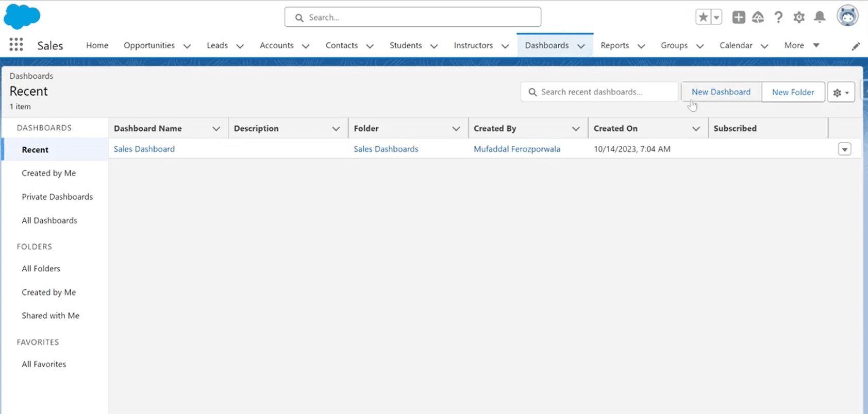This screenshot has height=414, width=868.
Task: Click the 10/14/2023, 7:04 AM cell
Action: [632, 149]
